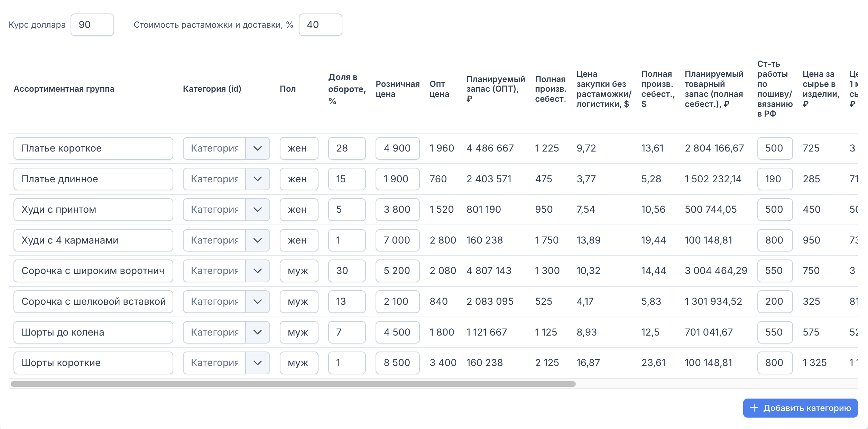This screenshot has width=868, height=429.
Task: Click raw material price 1 325
Action: (814, 363)
